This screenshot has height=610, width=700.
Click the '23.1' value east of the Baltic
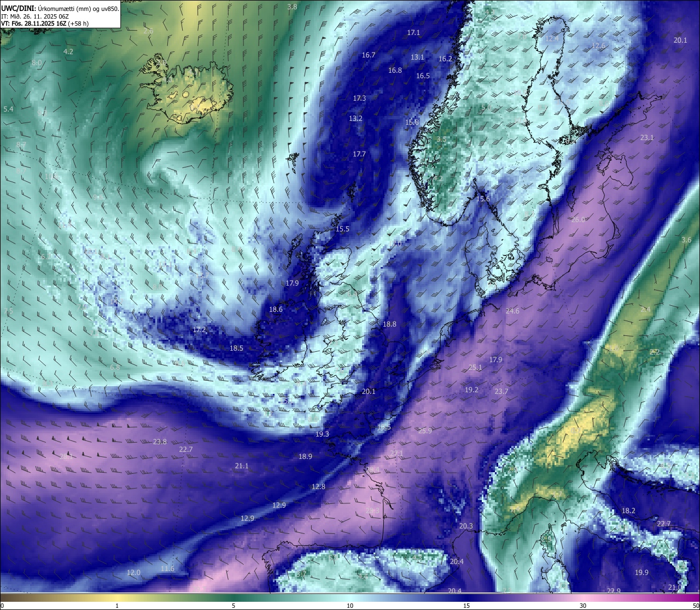(x=647, y=137)
